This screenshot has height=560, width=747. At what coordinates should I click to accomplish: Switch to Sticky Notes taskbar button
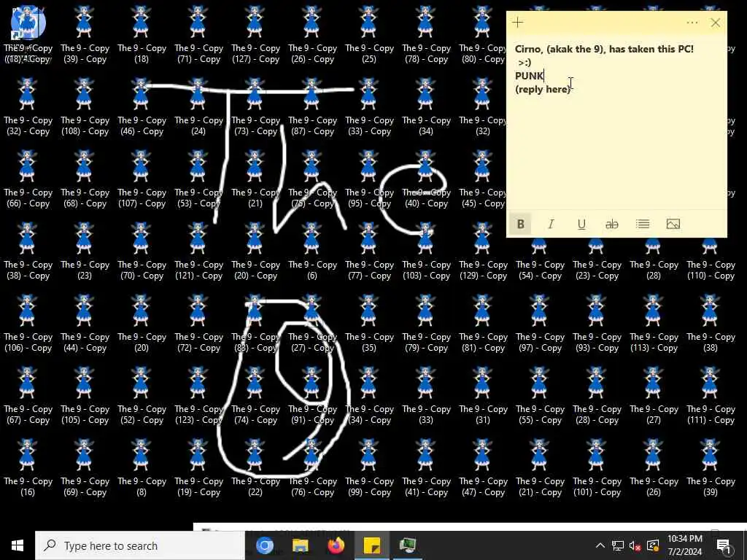[371, 545]
